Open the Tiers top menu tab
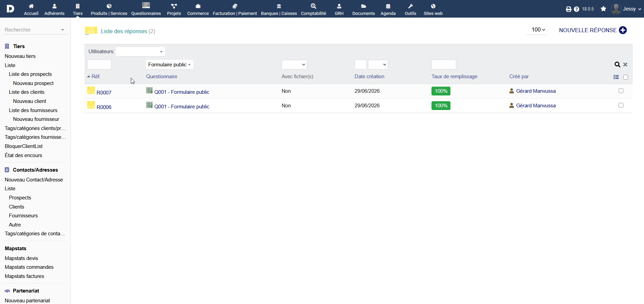The image size is (644, 304). [x=78, y=9]
